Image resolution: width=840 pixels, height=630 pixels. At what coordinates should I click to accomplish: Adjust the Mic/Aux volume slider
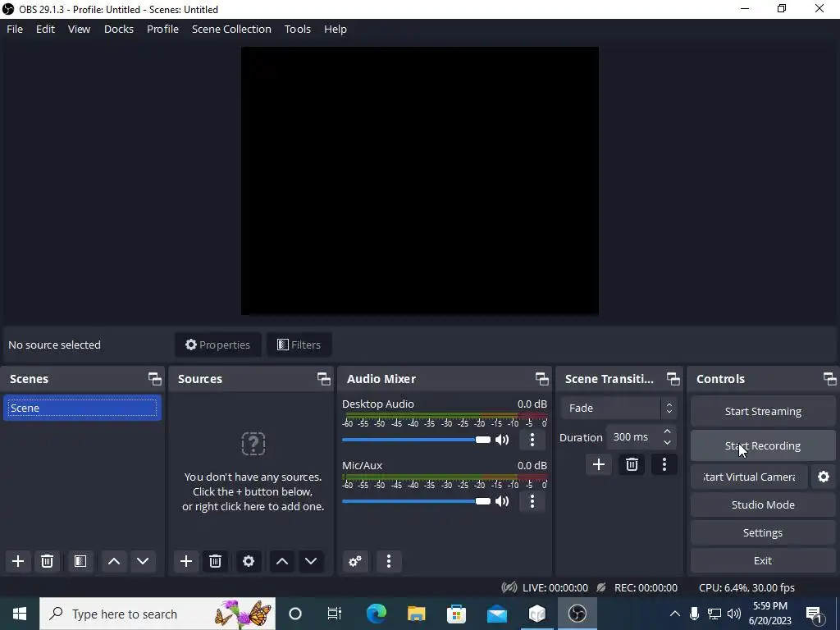(x=416, y=501)
